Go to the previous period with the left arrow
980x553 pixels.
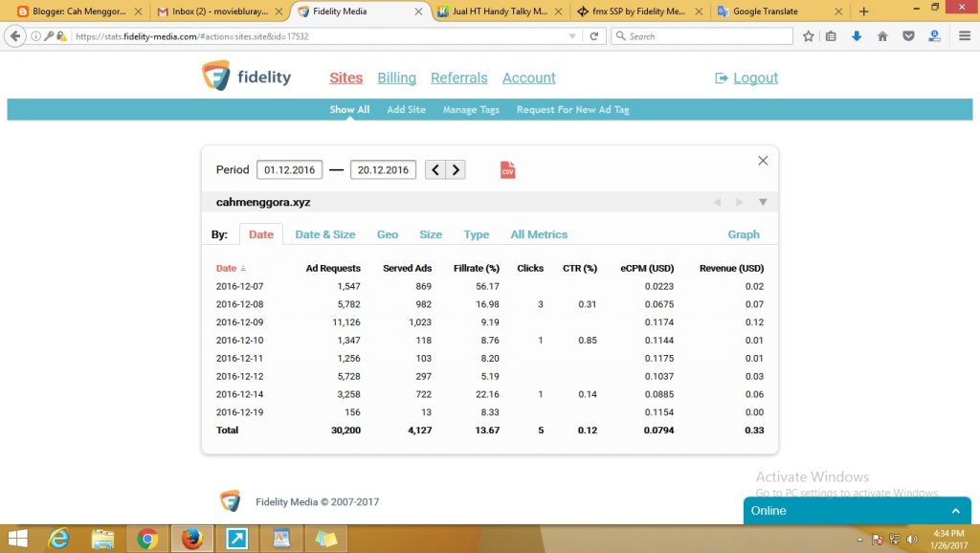click(x=435, y=170)
